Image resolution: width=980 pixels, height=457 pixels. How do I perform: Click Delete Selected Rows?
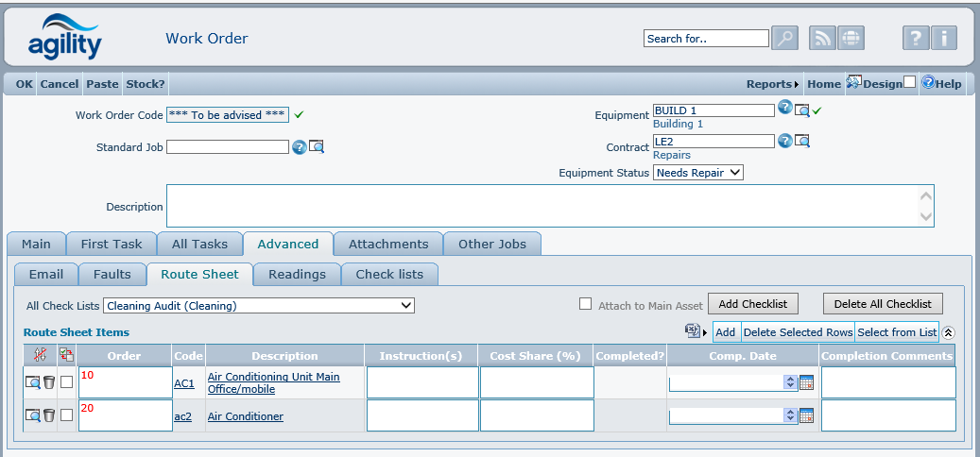point(798,332)
